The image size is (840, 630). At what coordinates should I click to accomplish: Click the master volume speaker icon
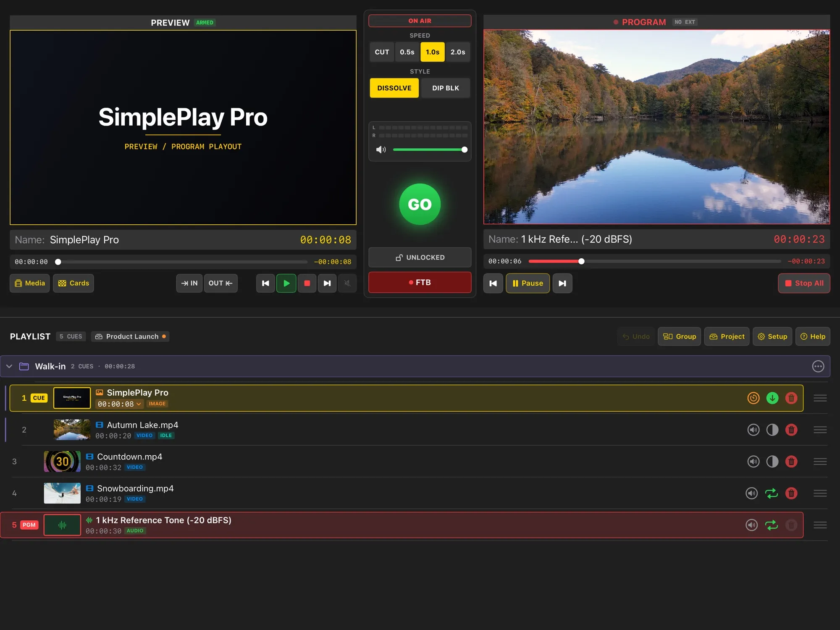pyautogui.click(x=381, y=150)
